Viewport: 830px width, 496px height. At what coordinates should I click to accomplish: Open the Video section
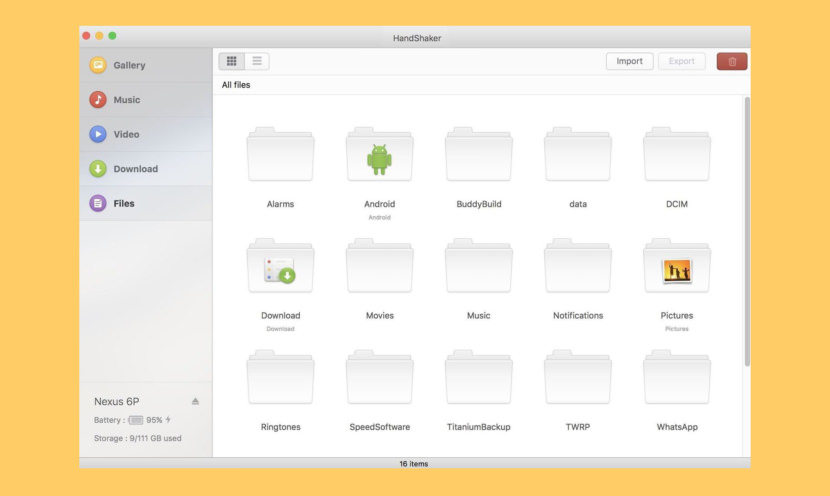(125, 134)
